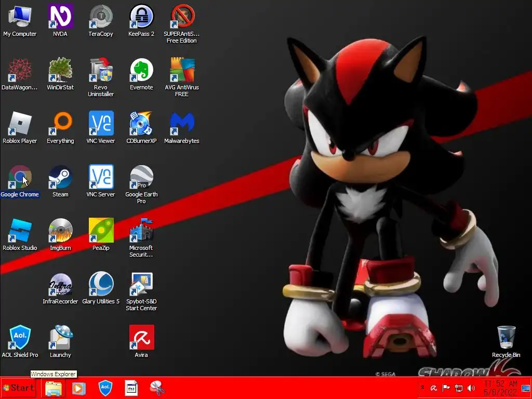The image size is (532, 399).
Task: Open the volume speaker tray icon
Action: [x=471, y=388]
